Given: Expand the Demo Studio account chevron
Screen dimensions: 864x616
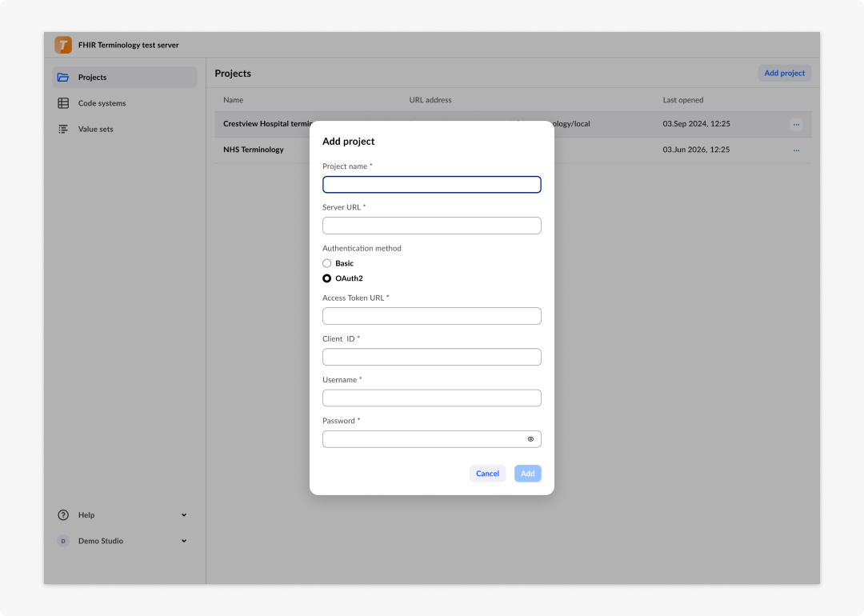Looking at the screenshot, I should tap(184, 541).
